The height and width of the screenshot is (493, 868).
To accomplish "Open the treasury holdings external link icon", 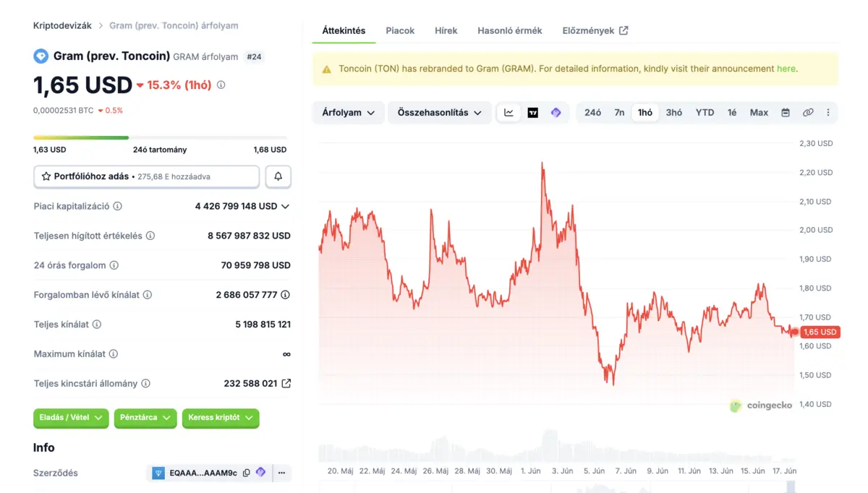I will point(286,383).
